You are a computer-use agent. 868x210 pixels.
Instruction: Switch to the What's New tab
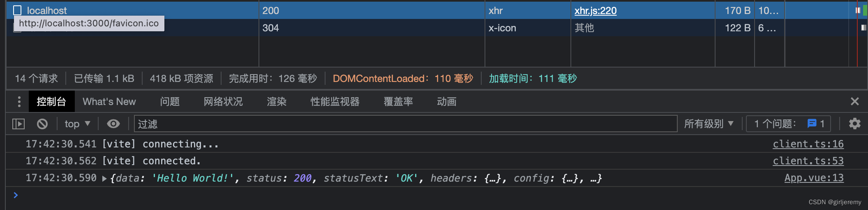(x=109, y=101)
